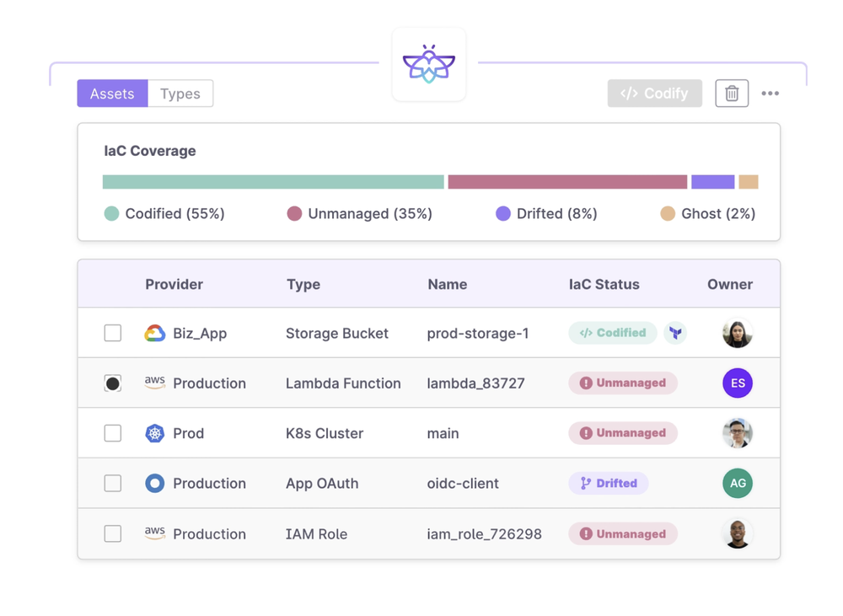Click the AG owner avatar
Viewport: 843px width, 616px height.
(738, 483)
